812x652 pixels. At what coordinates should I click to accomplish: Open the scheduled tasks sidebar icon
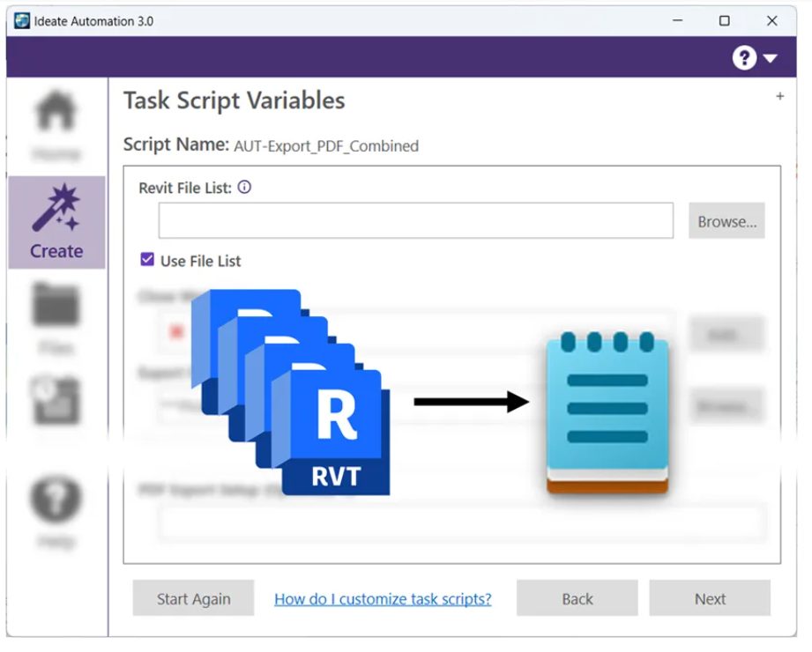[56, 401]
